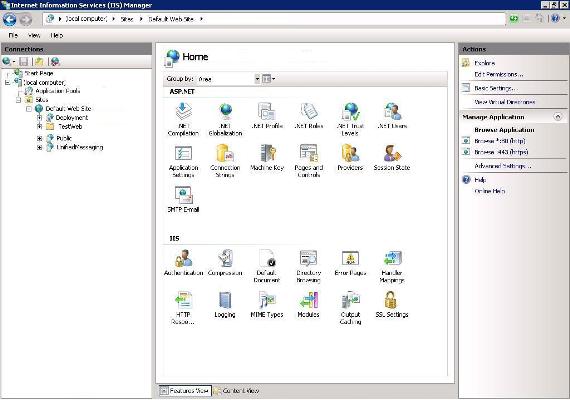Viewport: 570px width, 400px height.
Task: Expand the Public application node
Action: 40,138
